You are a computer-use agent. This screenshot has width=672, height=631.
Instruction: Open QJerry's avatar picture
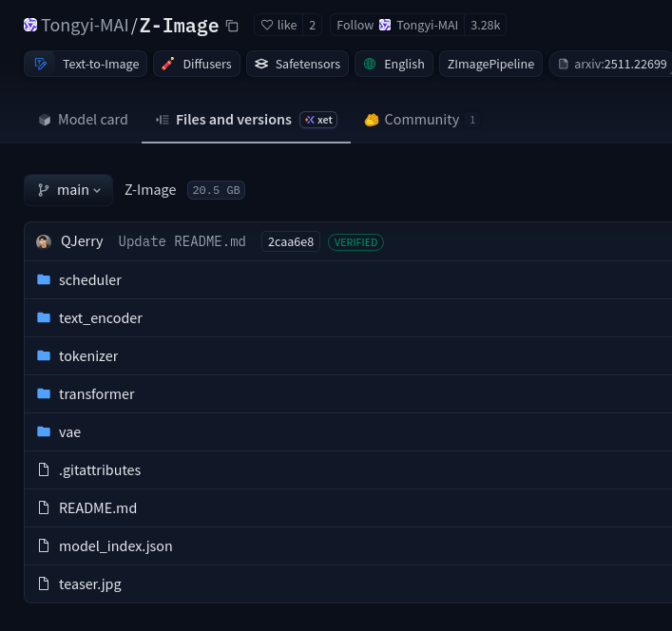[44, 241]
